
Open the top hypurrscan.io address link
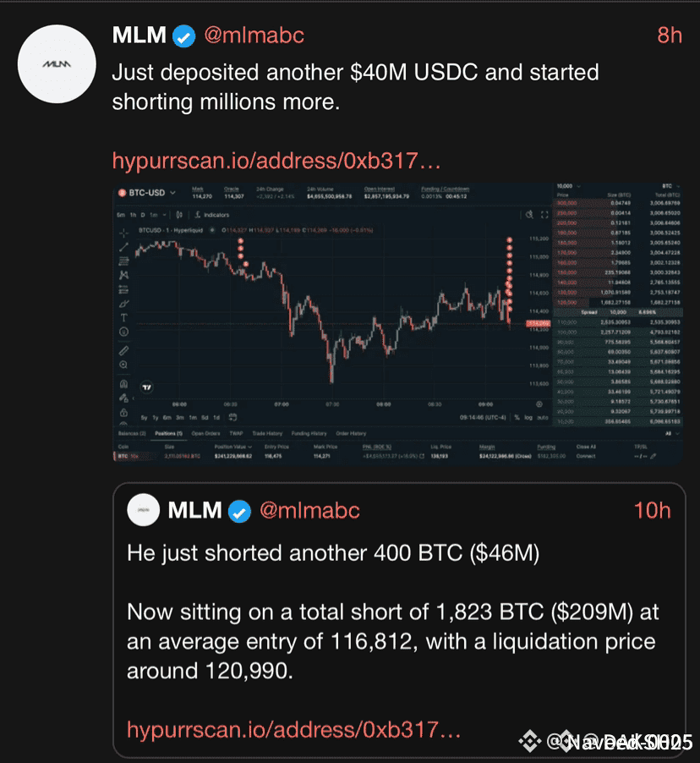pos(276,161)
